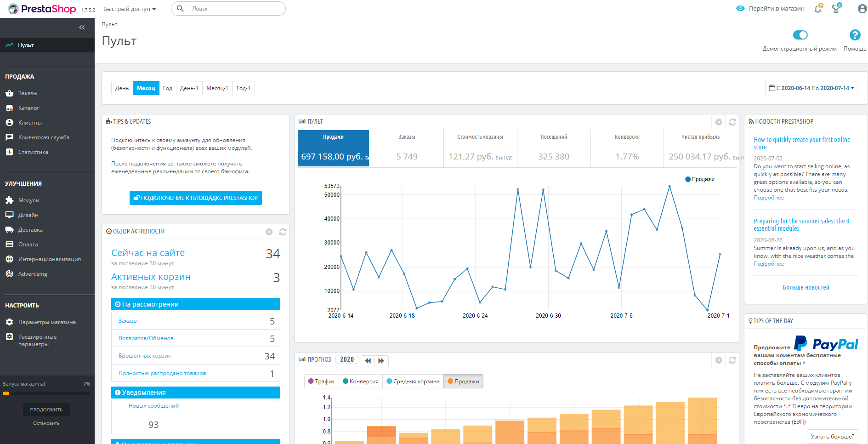Open the user profile avatar icon
This screenshot has width=868, height=444.
click(862, 9)
